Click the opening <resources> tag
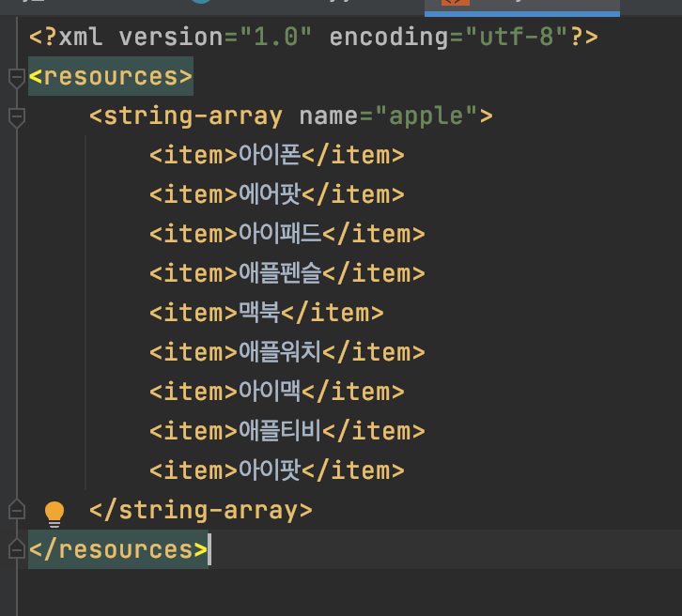The height and width of the screenshot is (616, 682). pyautogui.click(x=111, y=76)
